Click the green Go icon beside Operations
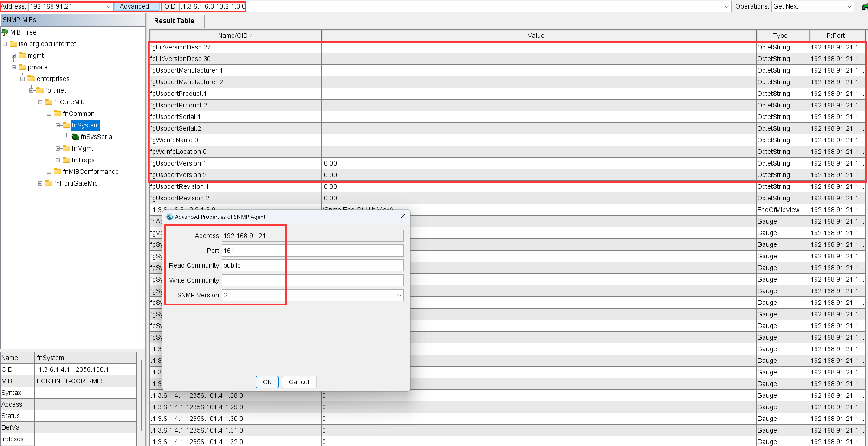 coord(864,7)
